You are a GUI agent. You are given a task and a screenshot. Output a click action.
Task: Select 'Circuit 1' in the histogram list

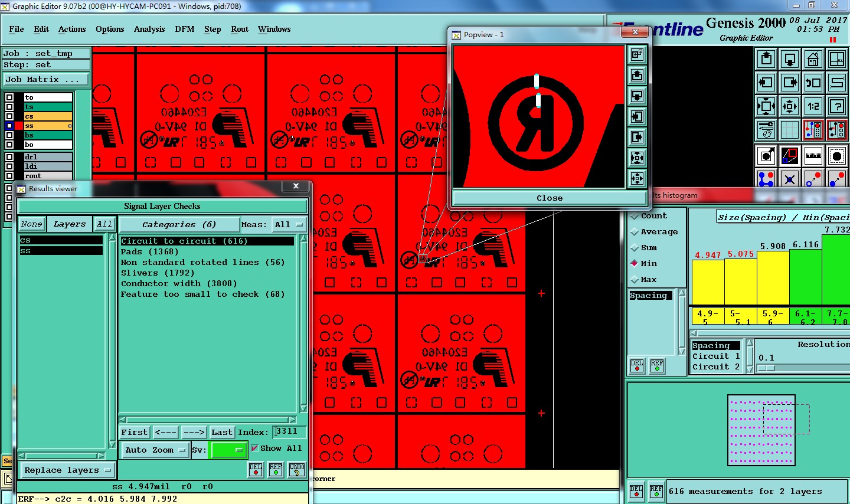716,356
